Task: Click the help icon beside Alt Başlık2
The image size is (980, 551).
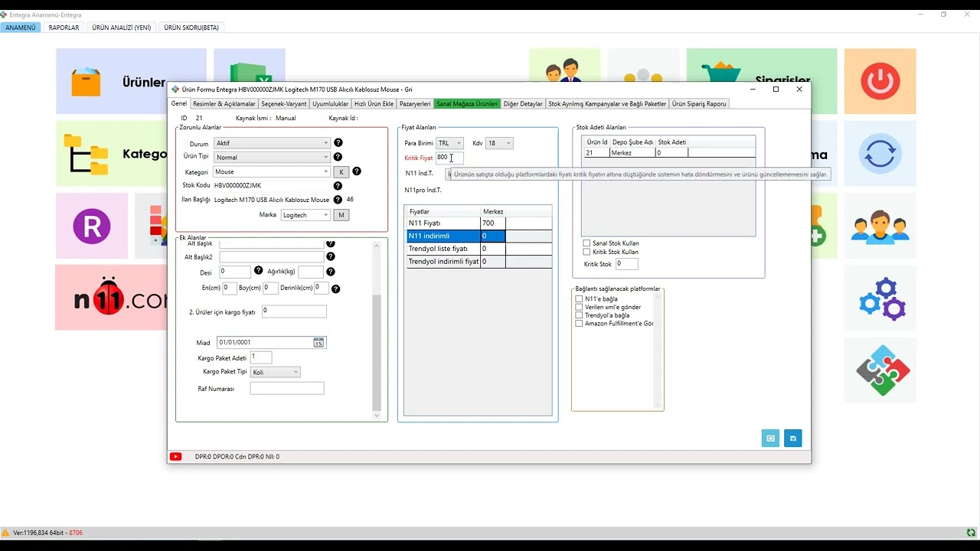Action: (331, 257)
